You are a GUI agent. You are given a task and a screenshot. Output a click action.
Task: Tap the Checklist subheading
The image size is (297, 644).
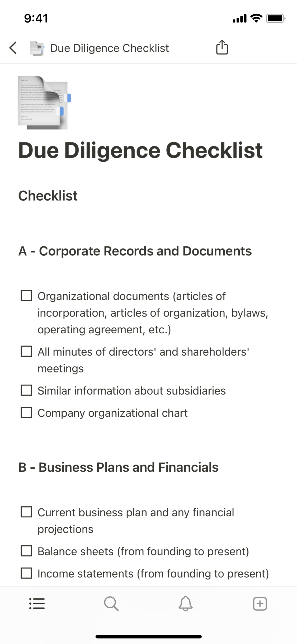48,196
